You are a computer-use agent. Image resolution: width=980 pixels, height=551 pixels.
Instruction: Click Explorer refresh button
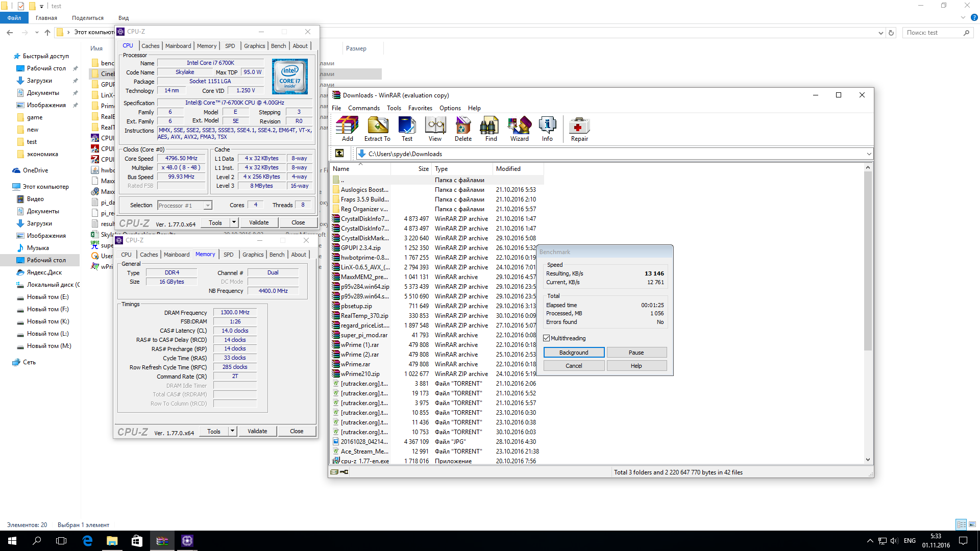click(891, 33)
